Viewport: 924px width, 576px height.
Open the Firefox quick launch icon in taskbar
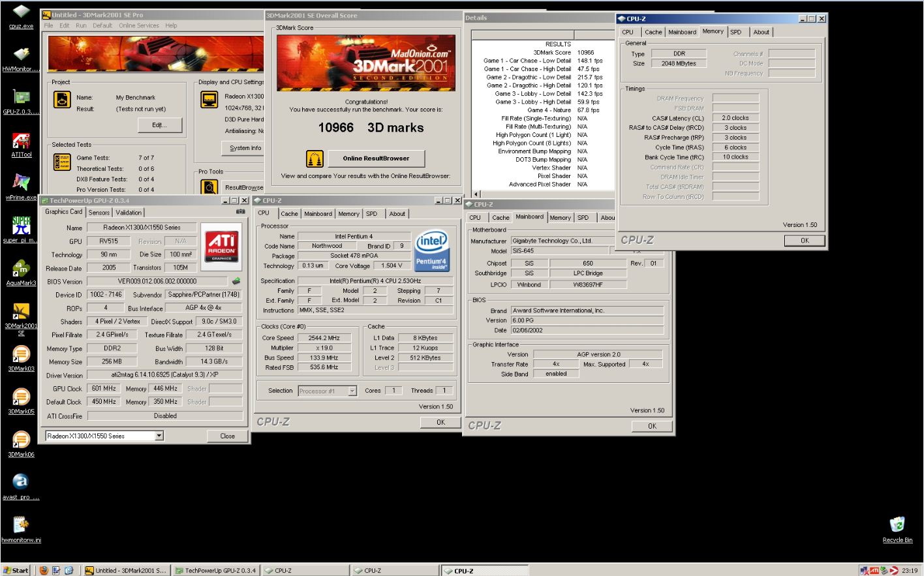pos(44,570)
